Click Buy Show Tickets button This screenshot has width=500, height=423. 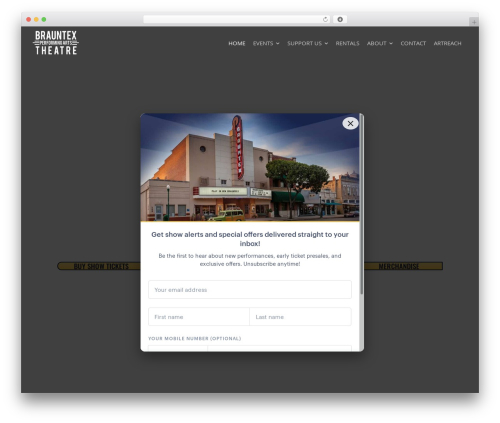(99, 266)
